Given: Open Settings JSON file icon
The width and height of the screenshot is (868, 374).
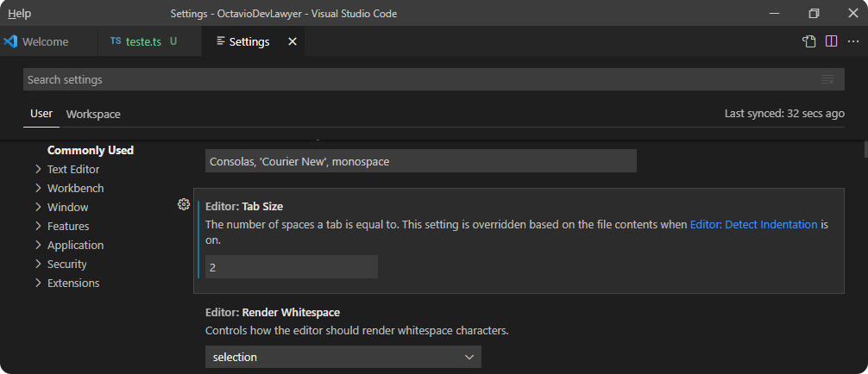Looking at the screenshot, I should [x=809, y=41].
